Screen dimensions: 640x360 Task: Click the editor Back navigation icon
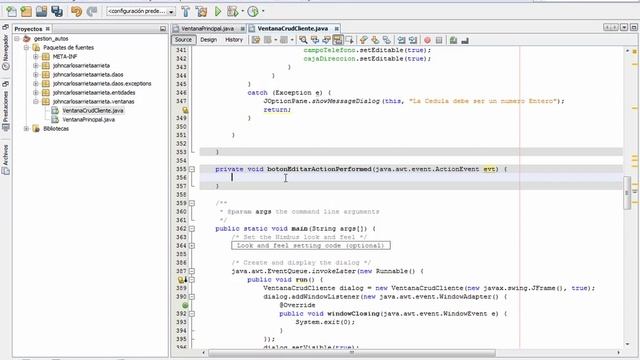tap(268, 40)
